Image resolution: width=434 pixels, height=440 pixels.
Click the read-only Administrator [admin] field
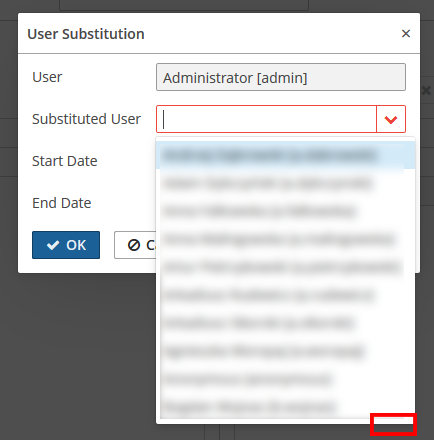pyautogui.click(x=281, y=77)
